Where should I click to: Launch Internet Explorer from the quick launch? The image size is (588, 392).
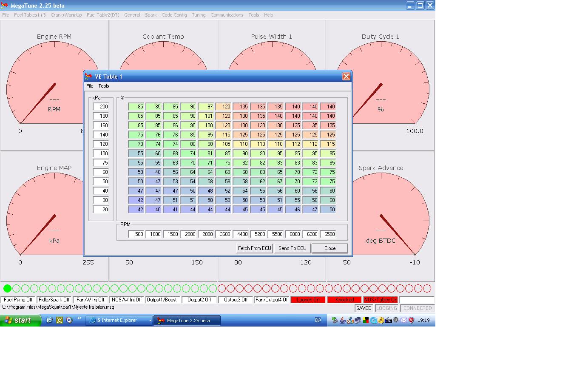49,320
